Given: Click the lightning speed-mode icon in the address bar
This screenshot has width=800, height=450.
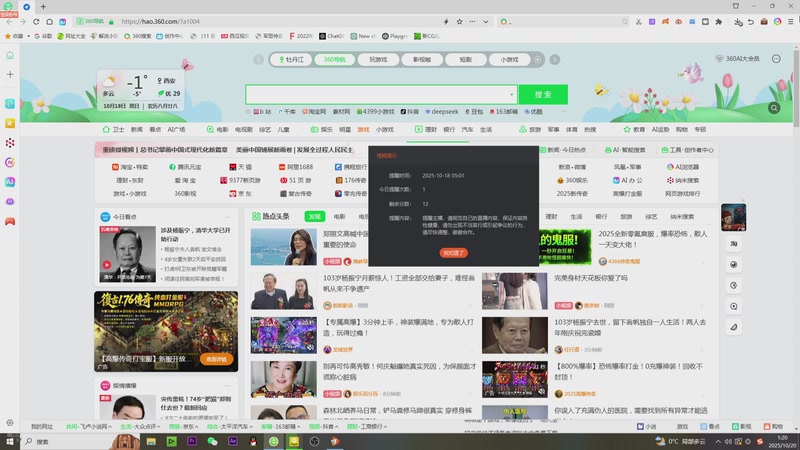Looking at the screenshot, I should point(446,22).
